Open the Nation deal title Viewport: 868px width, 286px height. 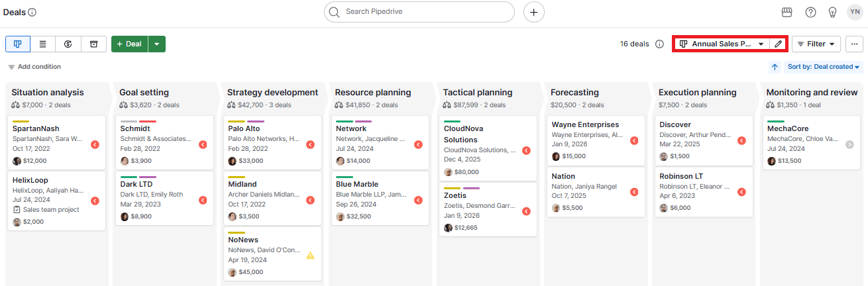click(563, 176)
